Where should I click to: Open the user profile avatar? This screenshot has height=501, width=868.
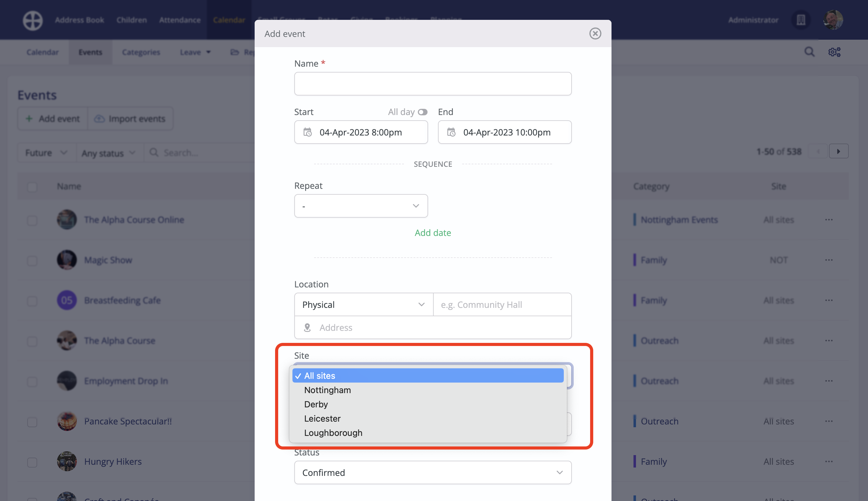833,20
